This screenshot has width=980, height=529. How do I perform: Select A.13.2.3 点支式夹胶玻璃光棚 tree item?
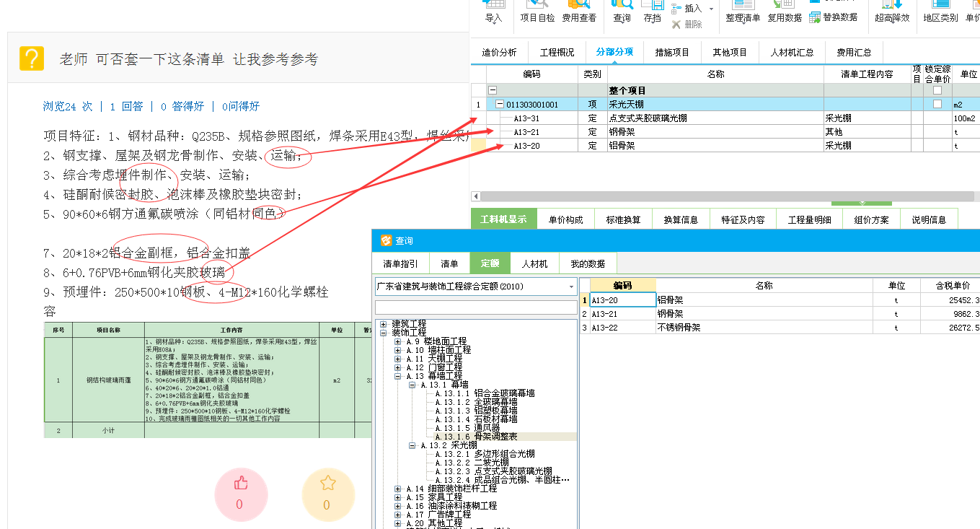click(x=493, y=471)
